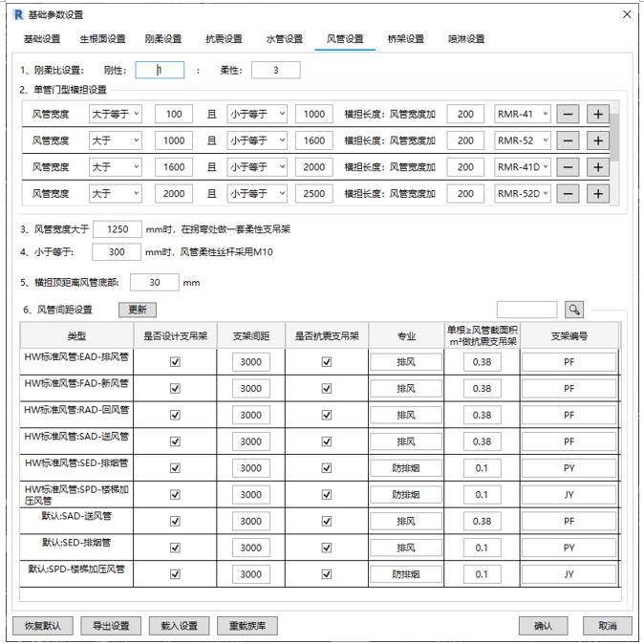Click the magnifier search icon above the table
644x644 pixels.
pos(573,310)
